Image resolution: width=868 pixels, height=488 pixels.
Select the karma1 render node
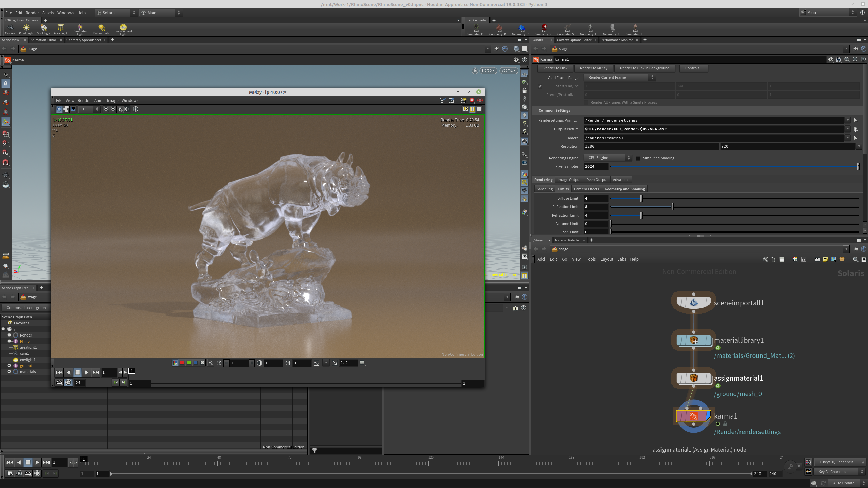click(x=694, y=416)
